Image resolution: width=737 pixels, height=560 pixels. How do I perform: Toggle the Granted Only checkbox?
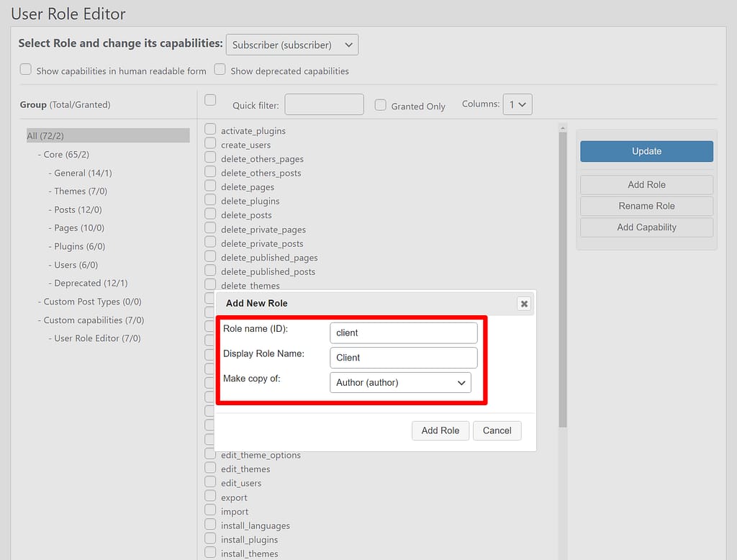[380, 105]
